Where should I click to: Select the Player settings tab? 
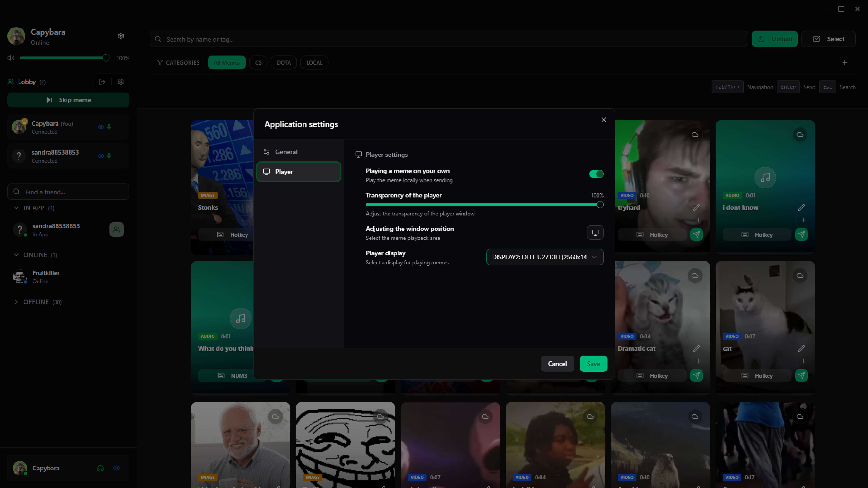coord(299,172)
